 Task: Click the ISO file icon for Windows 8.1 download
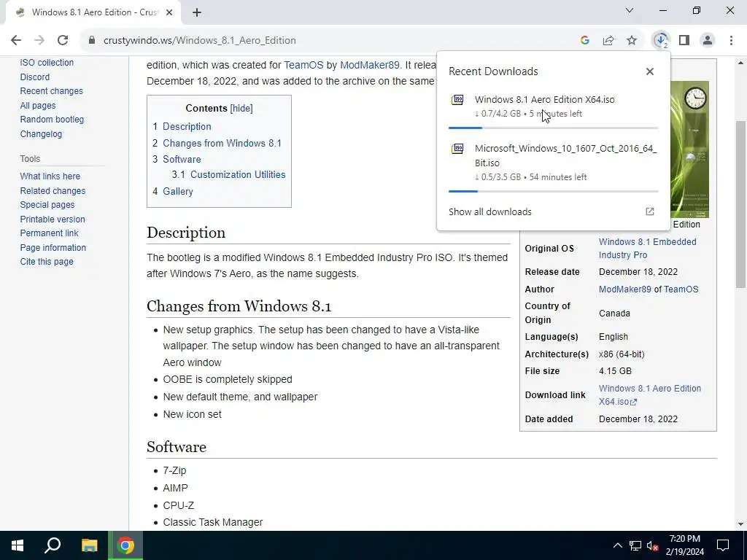(x=457, y=99)
